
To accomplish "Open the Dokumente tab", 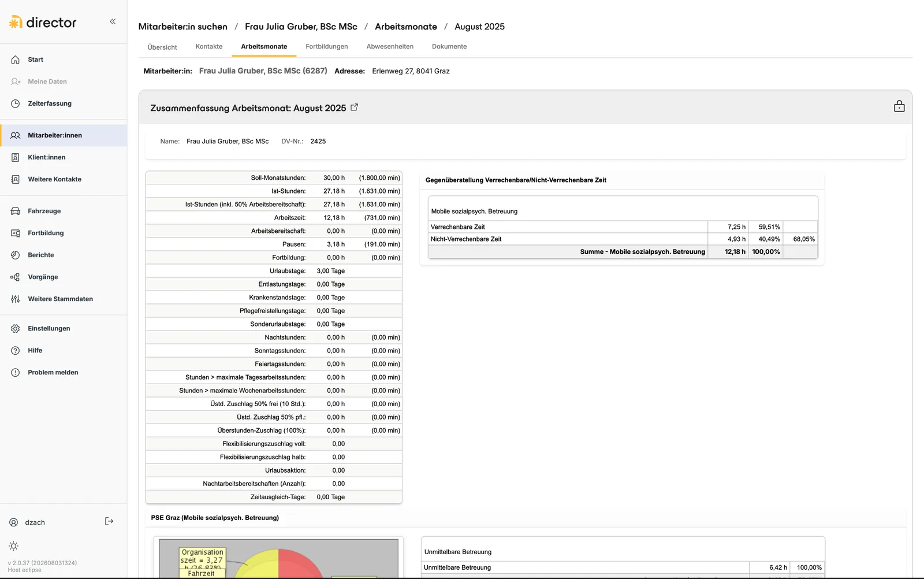I will point(449,46).
